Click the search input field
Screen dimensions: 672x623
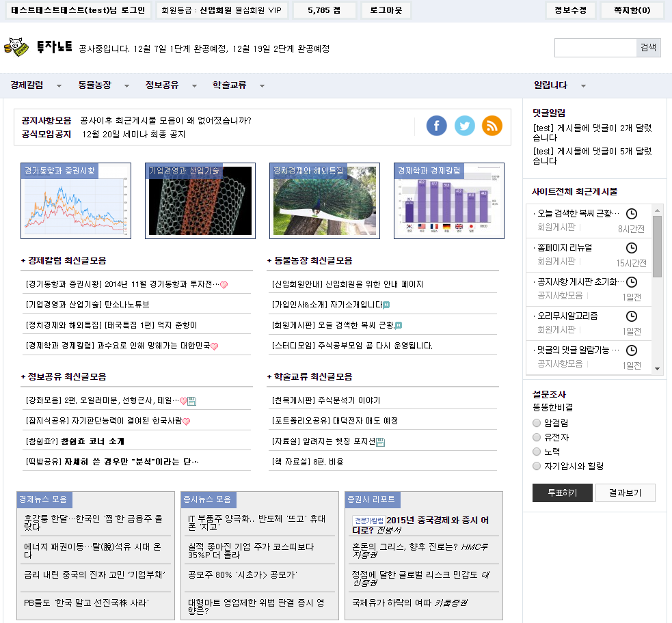[595, 48]
